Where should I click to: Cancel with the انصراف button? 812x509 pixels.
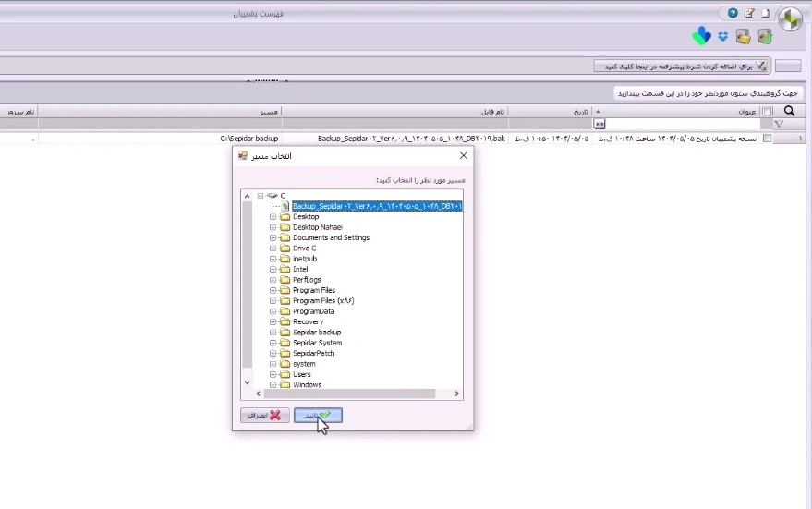coord(264,416)
